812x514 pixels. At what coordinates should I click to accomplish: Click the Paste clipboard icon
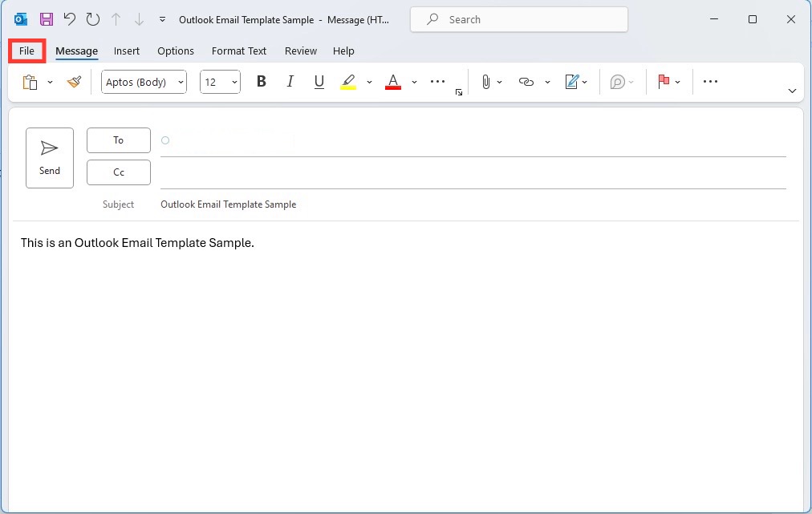coord(30,82)
